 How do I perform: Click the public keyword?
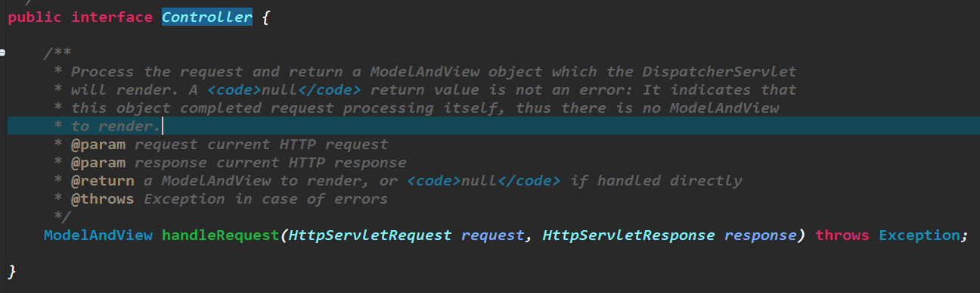pos(35,17)
